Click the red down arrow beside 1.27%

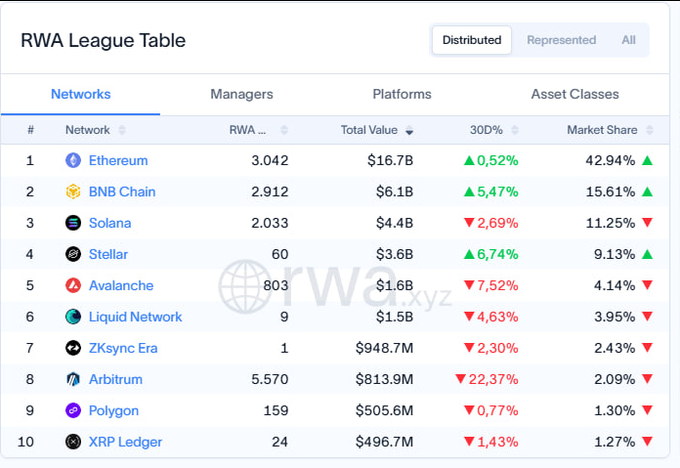click(x=647, y=442)
